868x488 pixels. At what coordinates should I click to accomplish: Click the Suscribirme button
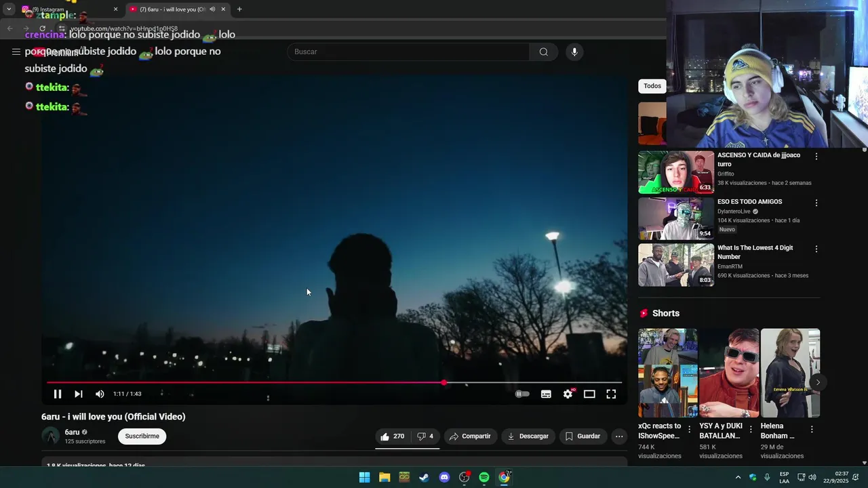(142, 436)
